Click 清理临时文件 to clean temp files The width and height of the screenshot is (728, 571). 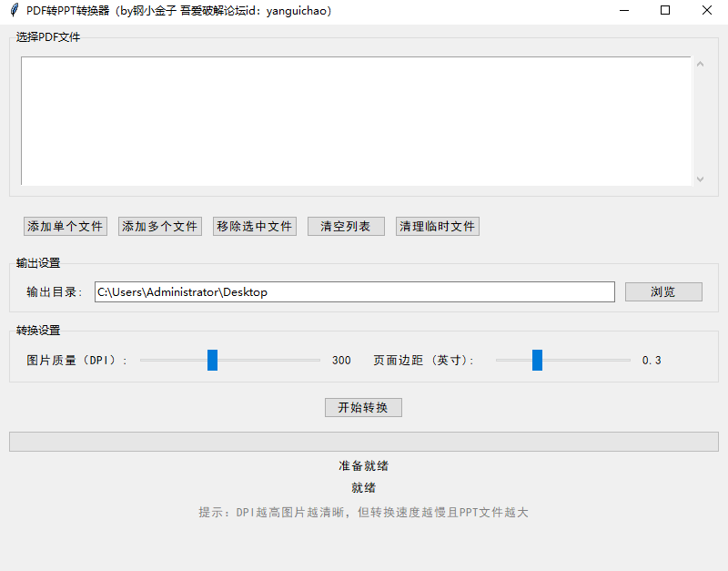tap(437, 226)
